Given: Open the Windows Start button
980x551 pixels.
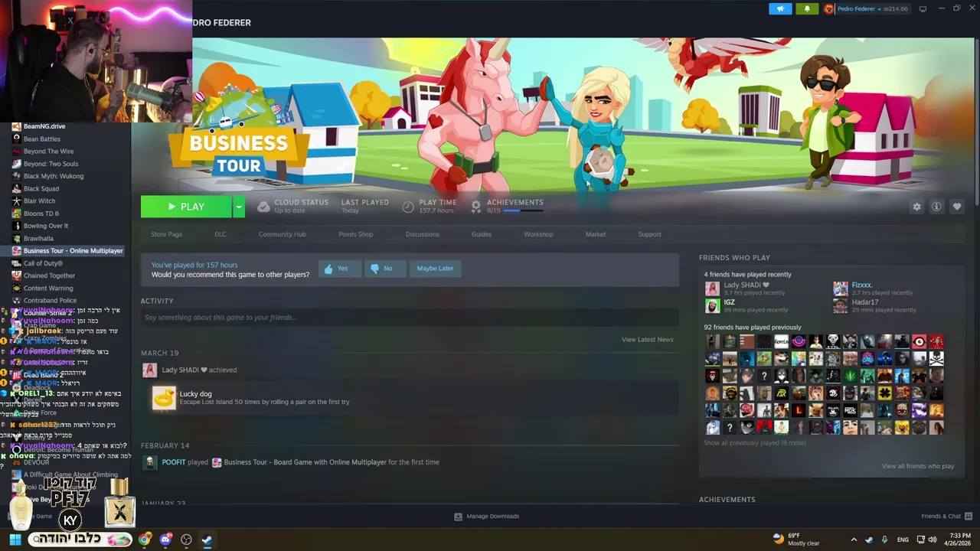Looking at the screenshot, I should tap(15, 540).
